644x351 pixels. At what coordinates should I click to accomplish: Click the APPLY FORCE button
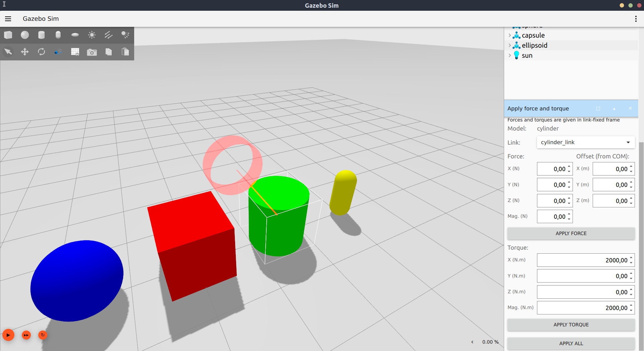point(571,234)
